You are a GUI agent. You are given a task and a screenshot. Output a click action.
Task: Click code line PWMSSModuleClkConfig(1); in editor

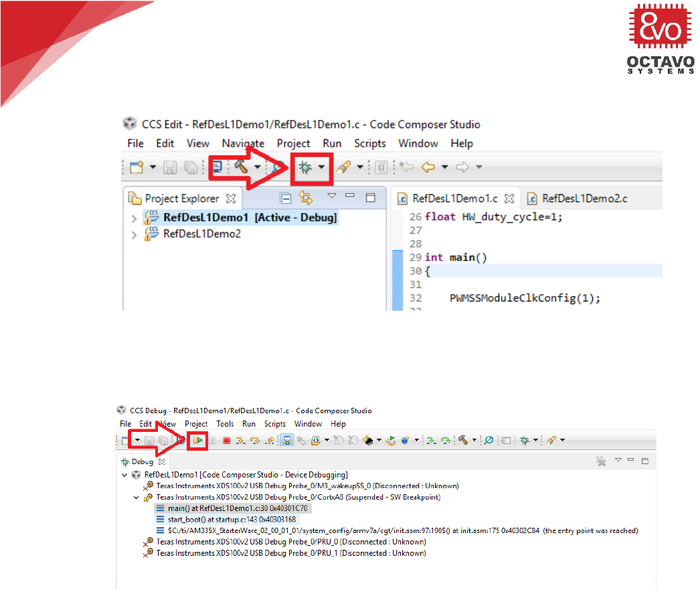click(x=525, y=298)
